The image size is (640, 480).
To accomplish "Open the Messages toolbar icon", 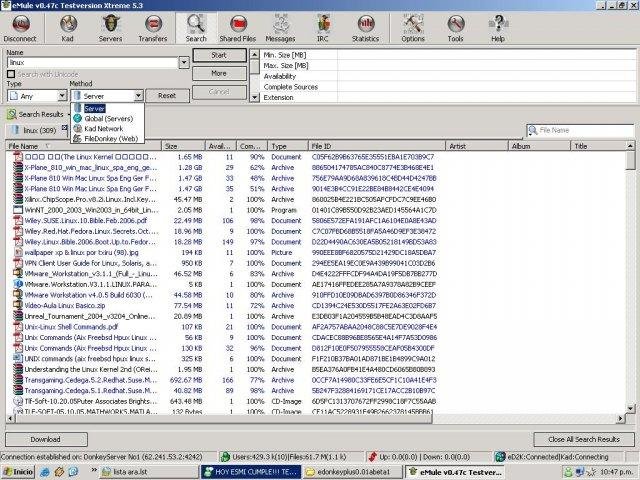I will coord(280,28).
